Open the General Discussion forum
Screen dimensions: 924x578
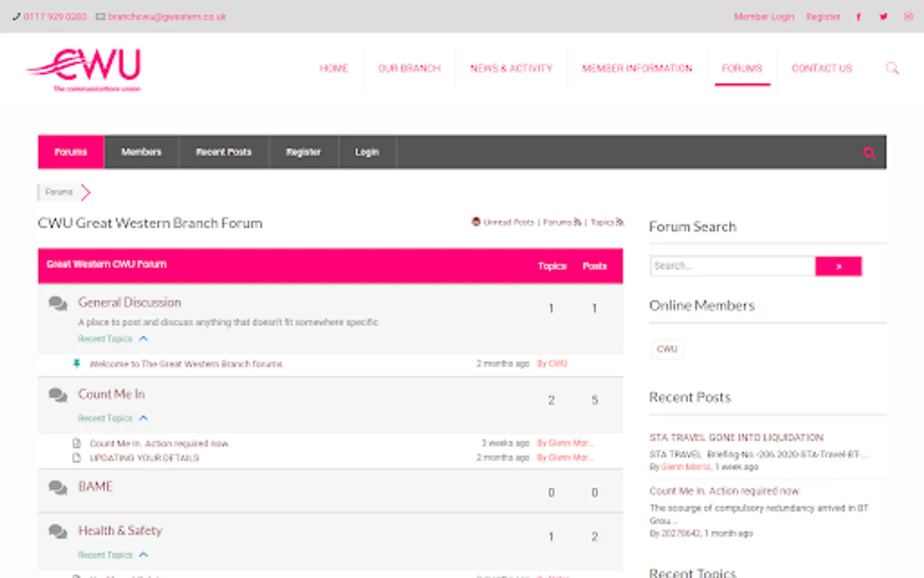[130, 302]
